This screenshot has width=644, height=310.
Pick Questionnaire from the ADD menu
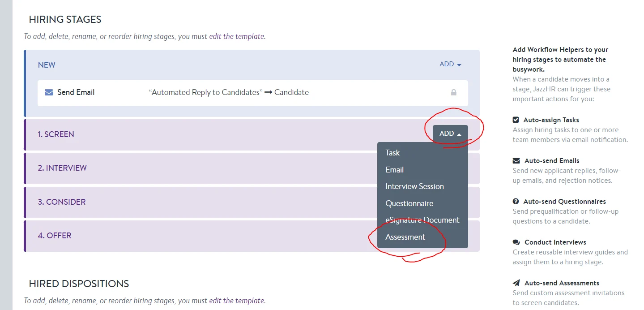pos(422,203)
